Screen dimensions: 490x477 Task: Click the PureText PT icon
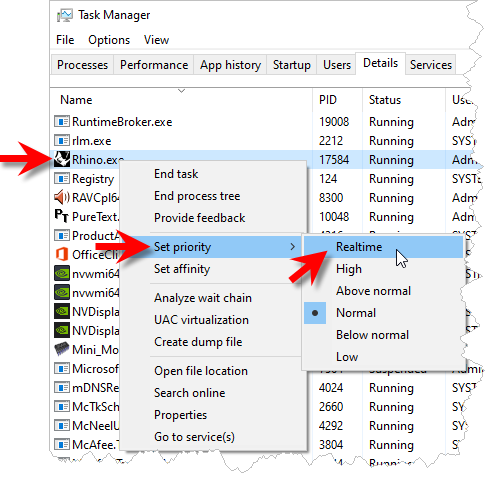pos(62,216)
